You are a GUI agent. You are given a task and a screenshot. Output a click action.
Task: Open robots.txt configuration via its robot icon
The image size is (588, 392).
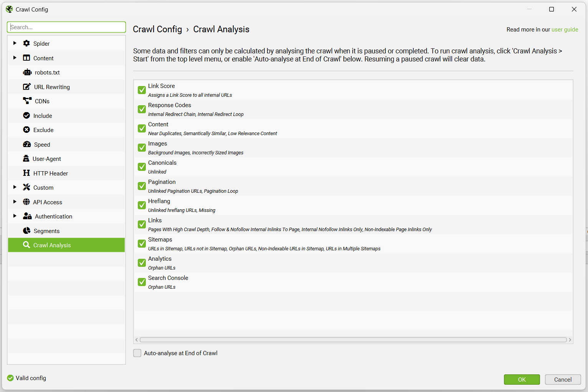(x=27, y=72)
